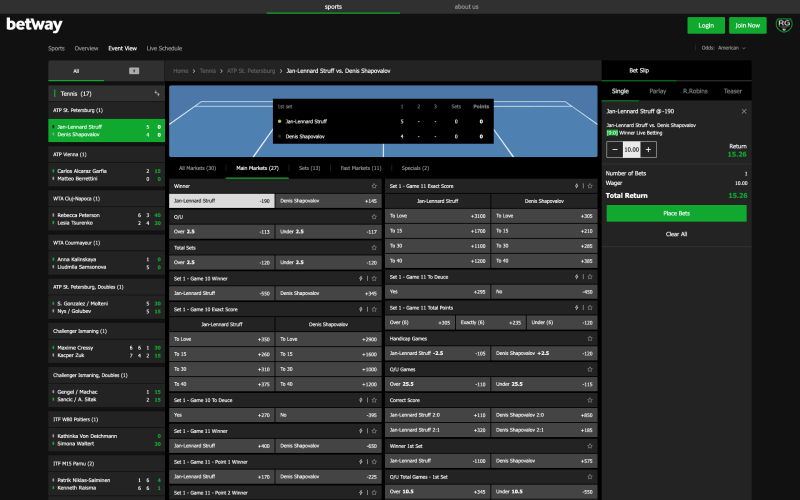This screenshot has width=800, height=500.
Task: Star the Set 1 - Game 11 Point 1 Winner market
Action: coord(374,462)
